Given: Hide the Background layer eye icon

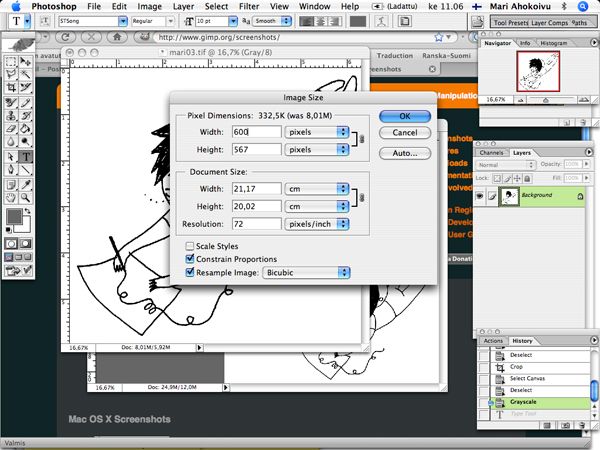Looking at the screenshot, I should click(x=480, y=196).
